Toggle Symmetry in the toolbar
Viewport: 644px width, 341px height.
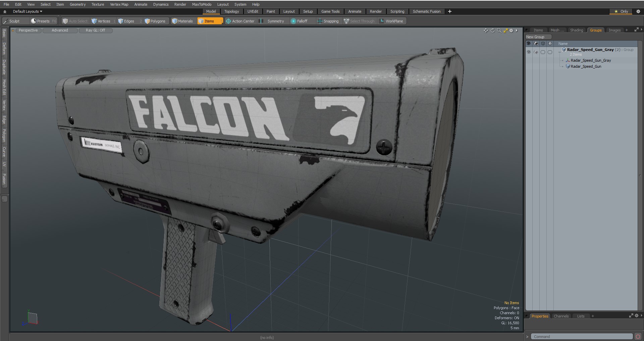(273, 21)
